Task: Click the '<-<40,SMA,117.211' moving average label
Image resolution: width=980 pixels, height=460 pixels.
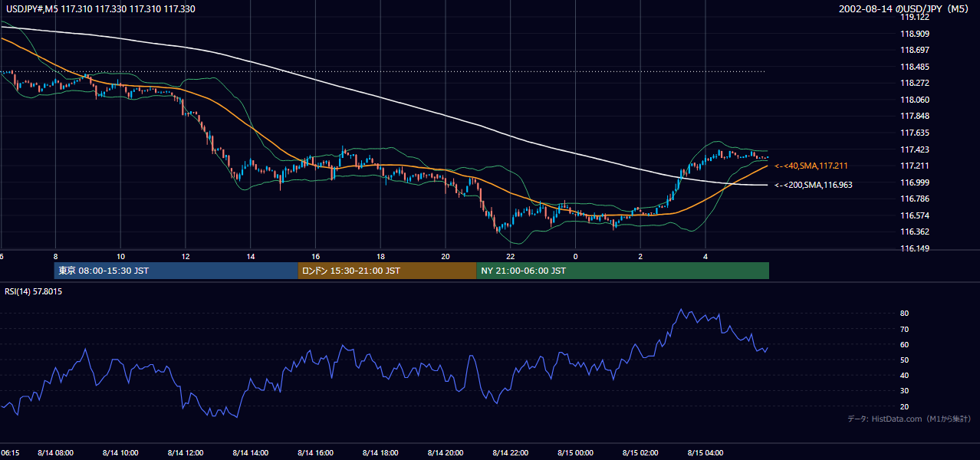Action: pyautogui.click(x=811, y=166)
